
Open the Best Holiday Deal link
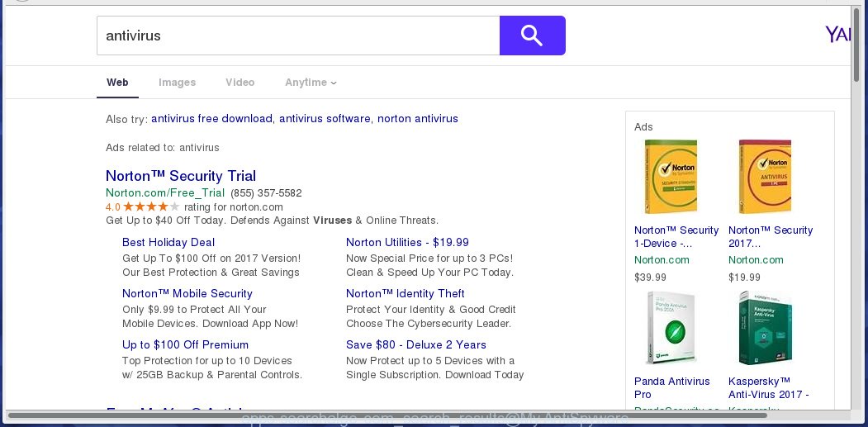(168, 242)
